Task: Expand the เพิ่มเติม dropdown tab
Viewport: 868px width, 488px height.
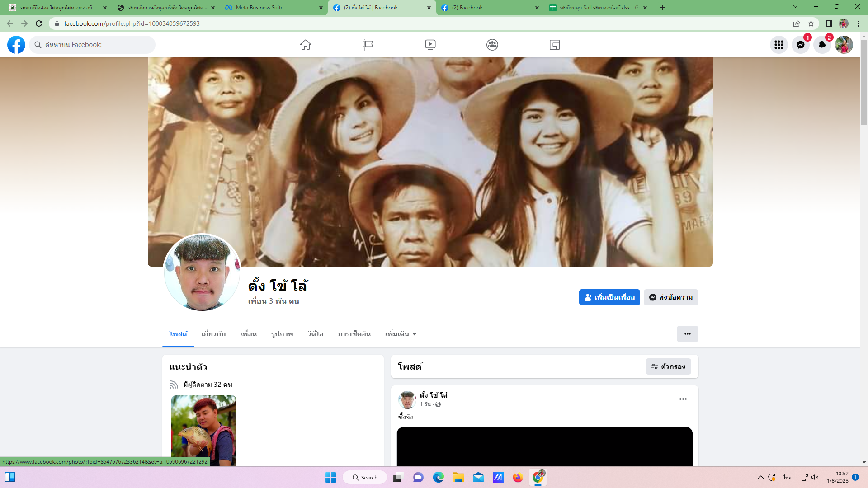Action: click(401, 334)
